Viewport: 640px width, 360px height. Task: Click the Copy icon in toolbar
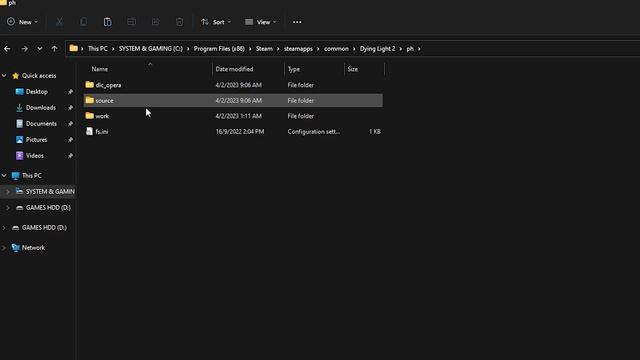pyautogui.click(x=83, y=22)
